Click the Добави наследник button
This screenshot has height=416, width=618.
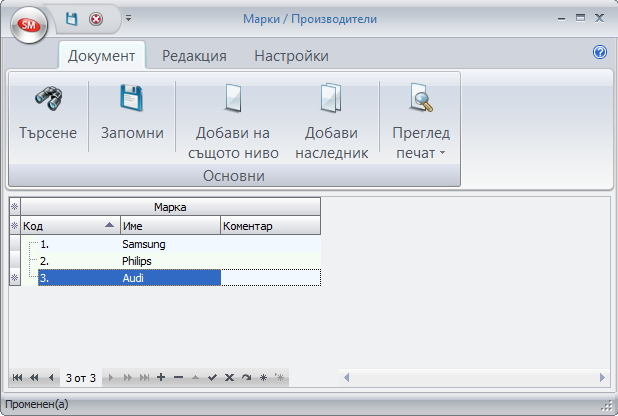331,121
